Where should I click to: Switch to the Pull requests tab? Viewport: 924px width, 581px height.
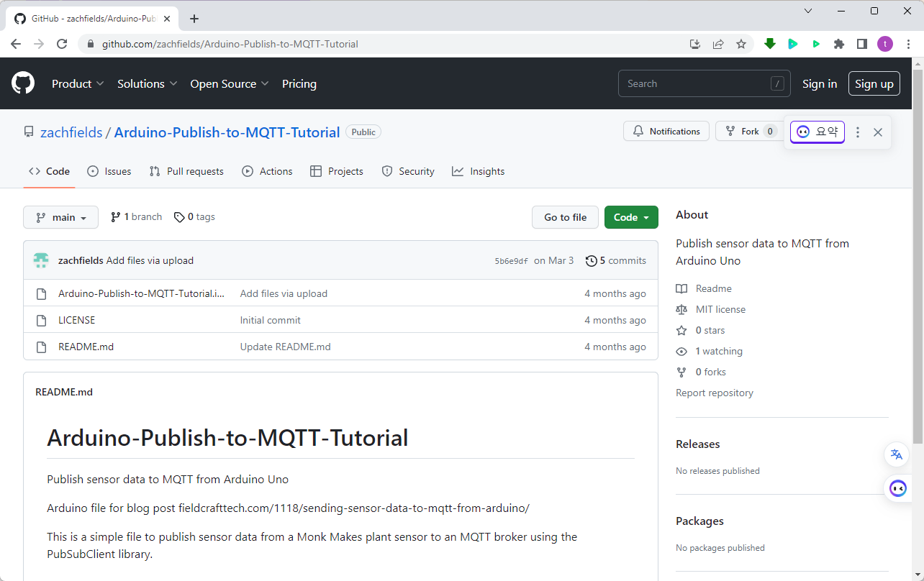pos(186,171)
